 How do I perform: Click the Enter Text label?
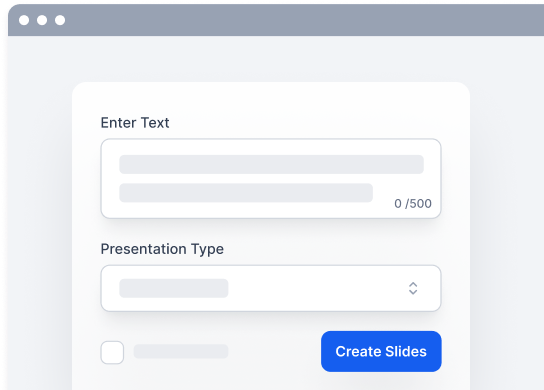click(x=135, y=122)
